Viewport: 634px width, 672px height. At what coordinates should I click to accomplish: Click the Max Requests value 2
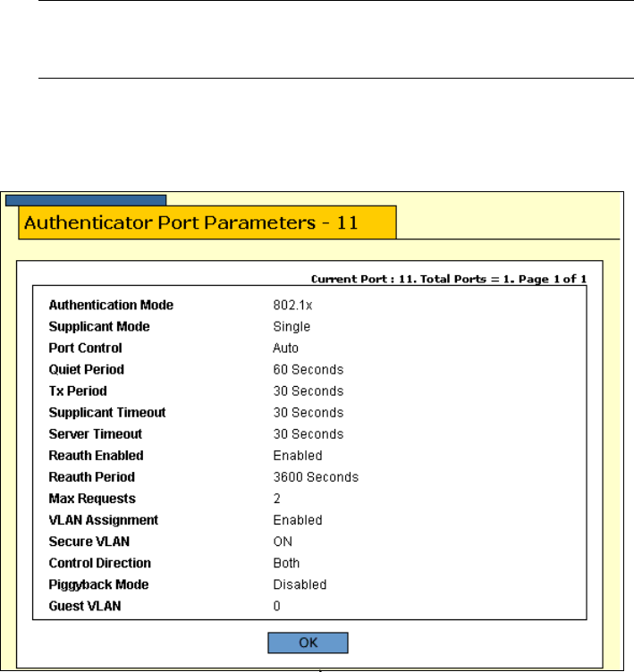click(276, 499)
